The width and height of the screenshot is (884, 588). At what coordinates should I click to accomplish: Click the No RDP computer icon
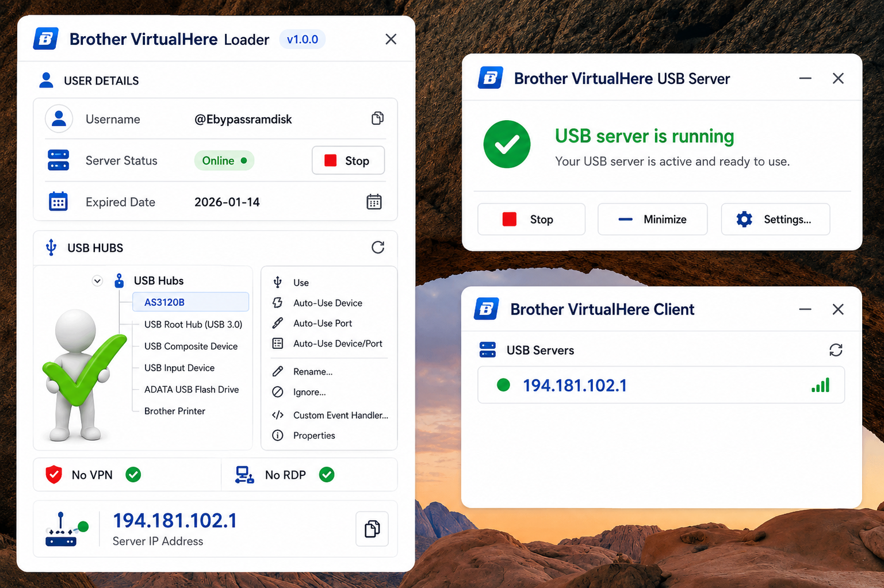(244, 475)
